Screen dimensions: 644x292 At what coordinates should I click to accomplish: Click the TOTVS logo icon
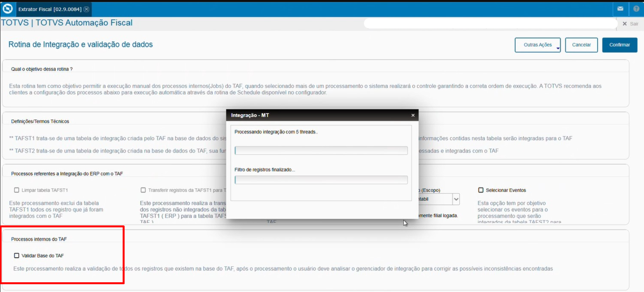click(x=8, y=9)
